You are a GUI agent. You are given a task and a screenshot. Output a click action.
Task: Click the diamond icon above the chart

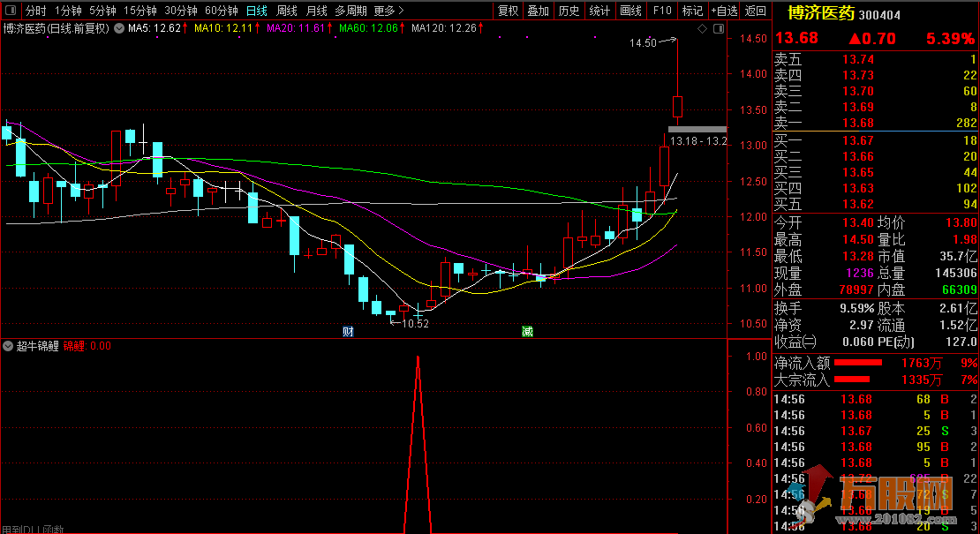pyautogui.click(x=703, y=29)
